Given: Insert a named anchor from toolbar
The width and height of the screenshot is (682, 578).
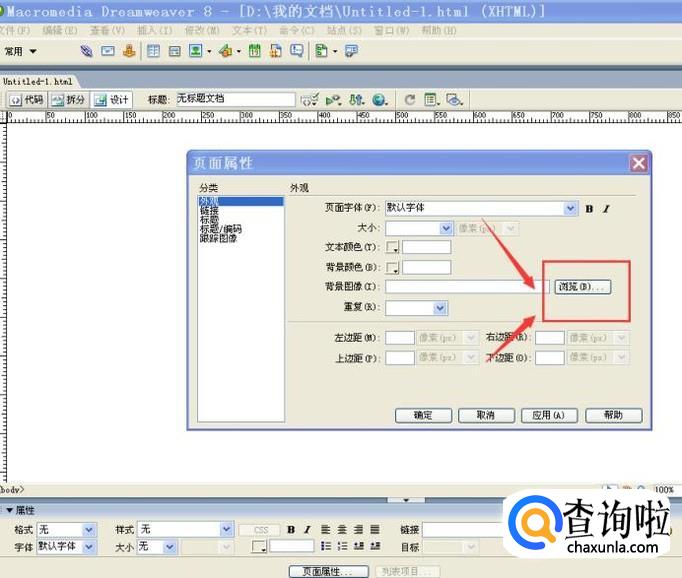Looking at the screenshot, I should tap(129, 51).
